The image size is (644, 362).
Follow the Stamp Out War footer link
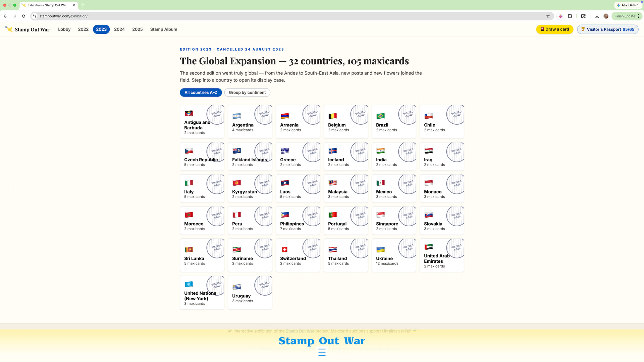pos(300,331)
